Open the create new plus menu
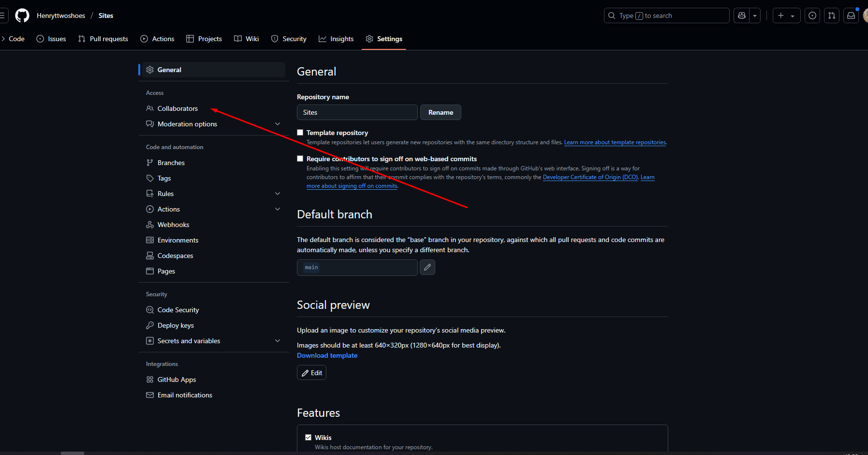Screen dimensions: 868x455 pyautogui.click(x=786, y=15)
